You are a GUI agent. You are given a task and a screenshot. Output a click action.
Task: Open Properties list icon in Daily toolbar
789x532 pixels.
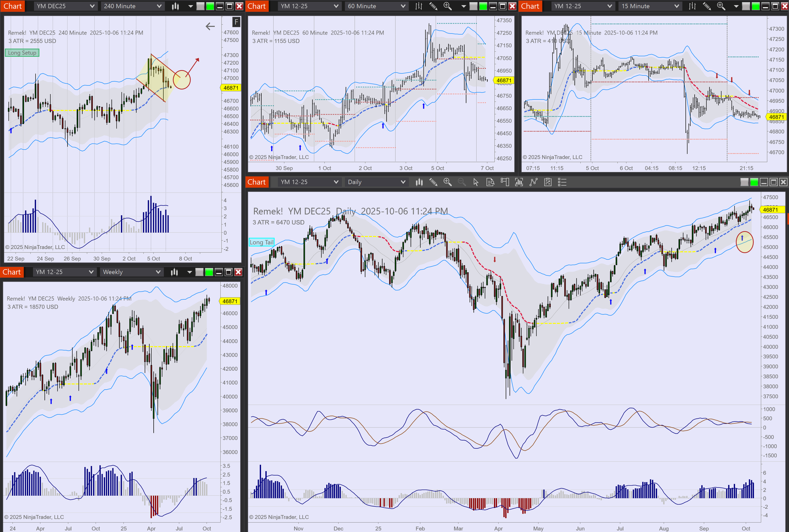pyautogui.click(x=562, y=182)
